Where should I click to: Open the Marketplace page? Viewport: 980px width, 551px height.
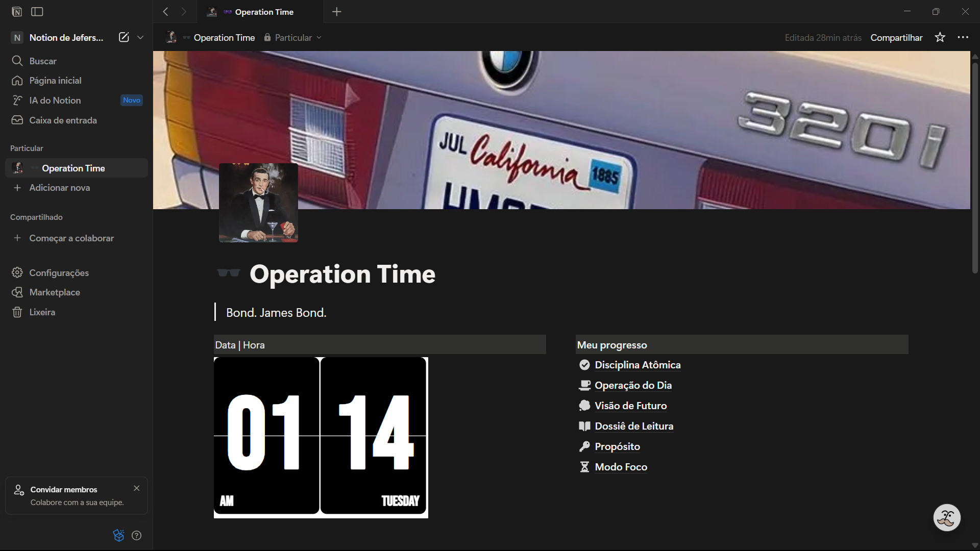[55, 292]
